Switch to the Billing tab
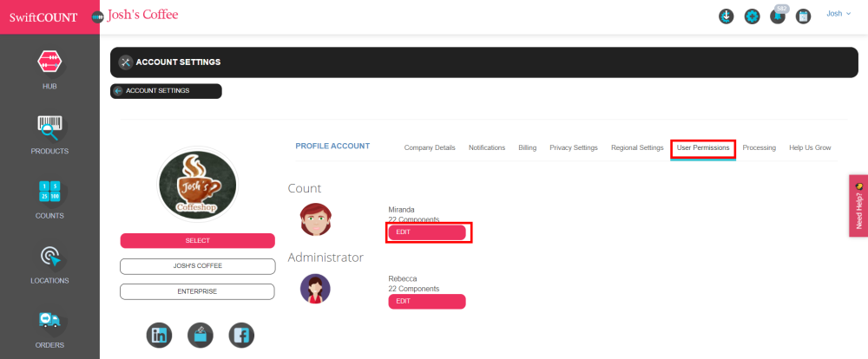 528,148
